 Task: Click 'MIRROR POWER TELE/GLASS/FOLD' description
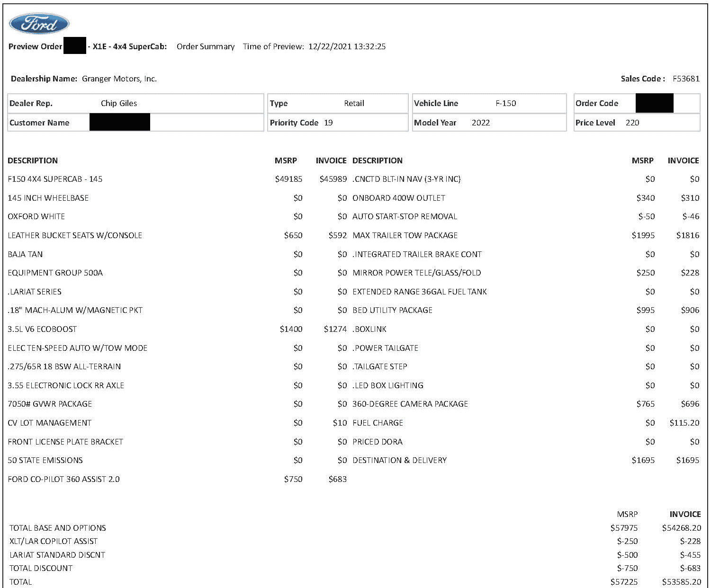click(x=417, y=273)
